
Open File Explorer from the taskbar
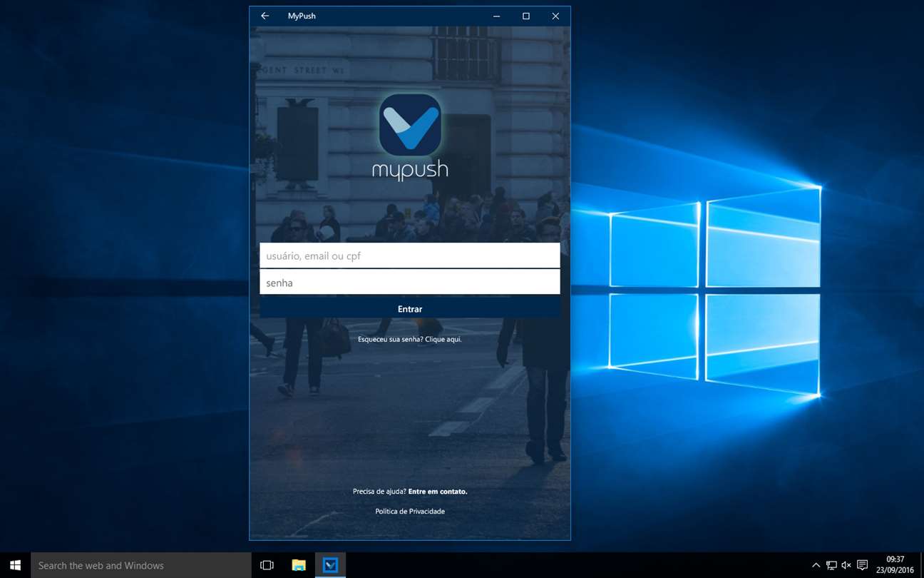(x=299, y=565)
